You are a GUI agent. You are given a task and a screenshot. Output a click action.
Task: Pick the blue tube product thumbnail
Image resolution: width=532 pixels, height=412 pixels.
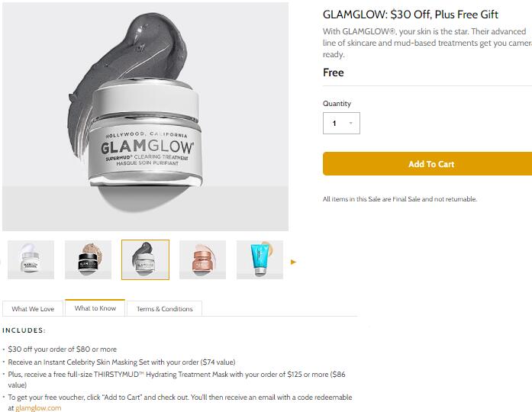tap(260, 259)
